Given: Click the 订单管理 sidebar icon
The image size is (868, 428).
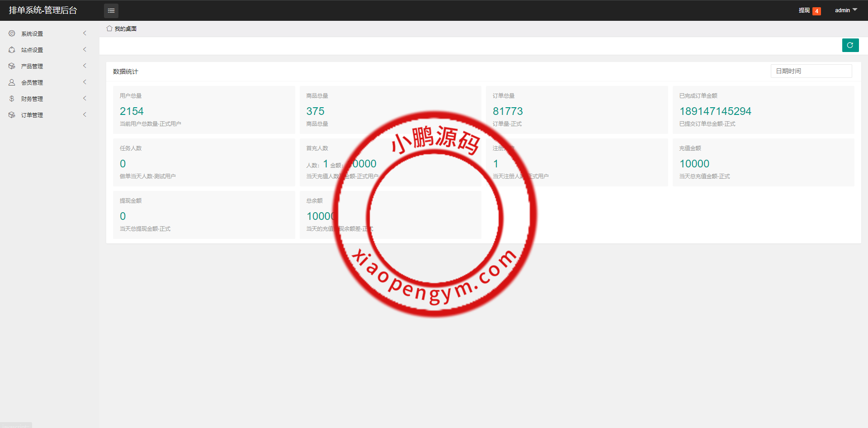Looking at the screenshot, I should pyautogui.click(x=12, y=115).
